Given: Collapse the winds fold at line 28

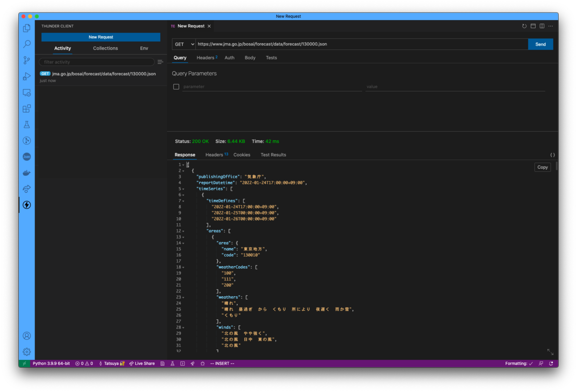Looking at the screenshot, I should pyautogui.click(x=183, y=327).
